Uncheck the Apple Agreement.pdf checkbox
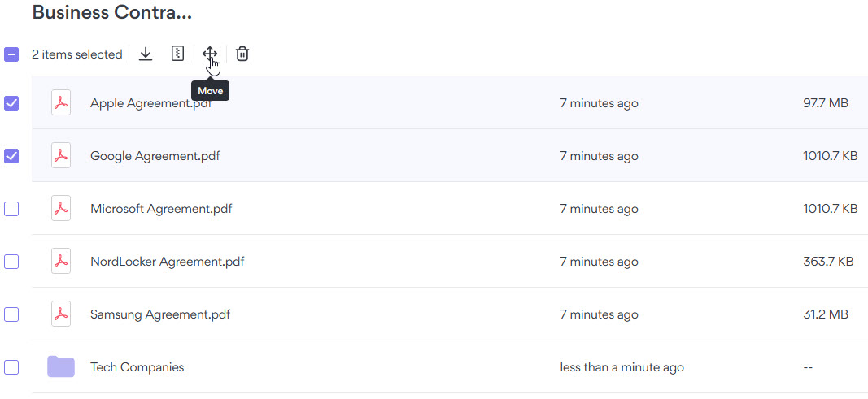The image size is (868, 399). point(11,103)
